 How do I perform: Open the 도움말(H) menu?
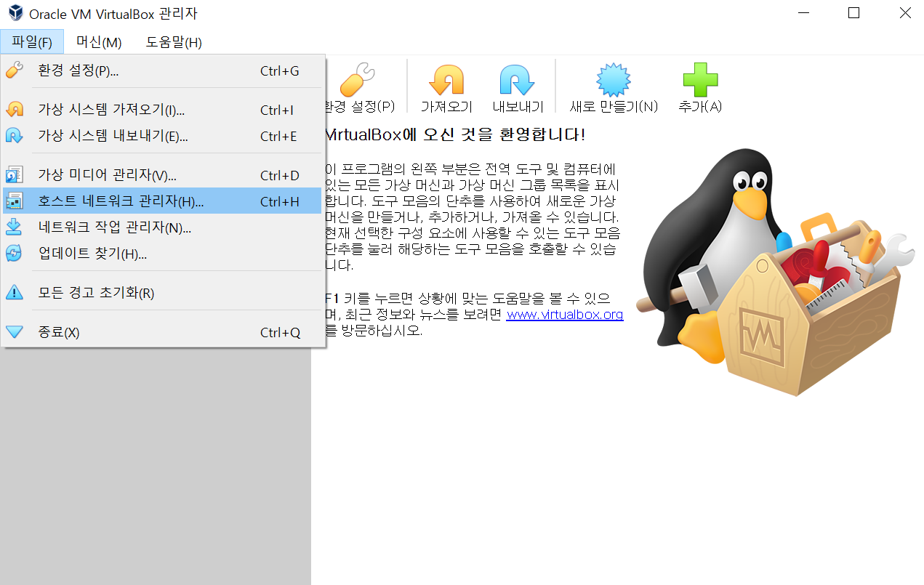[x=174, y=42]
